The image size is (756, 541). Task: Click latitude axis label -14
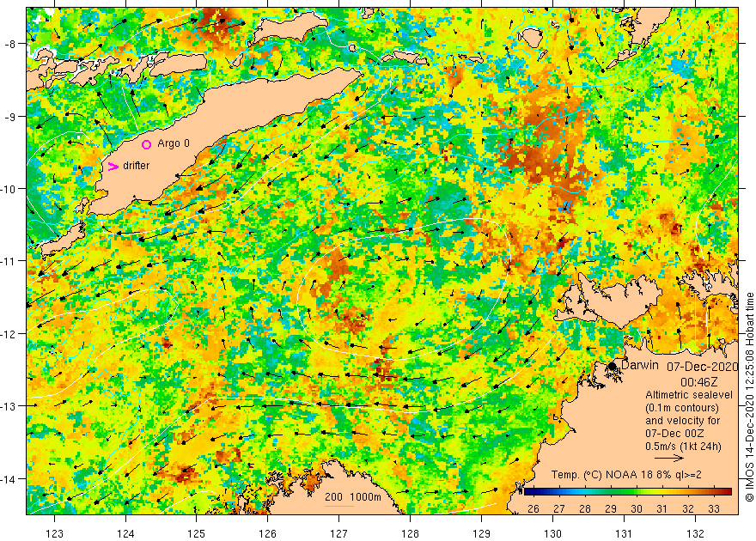9,479
